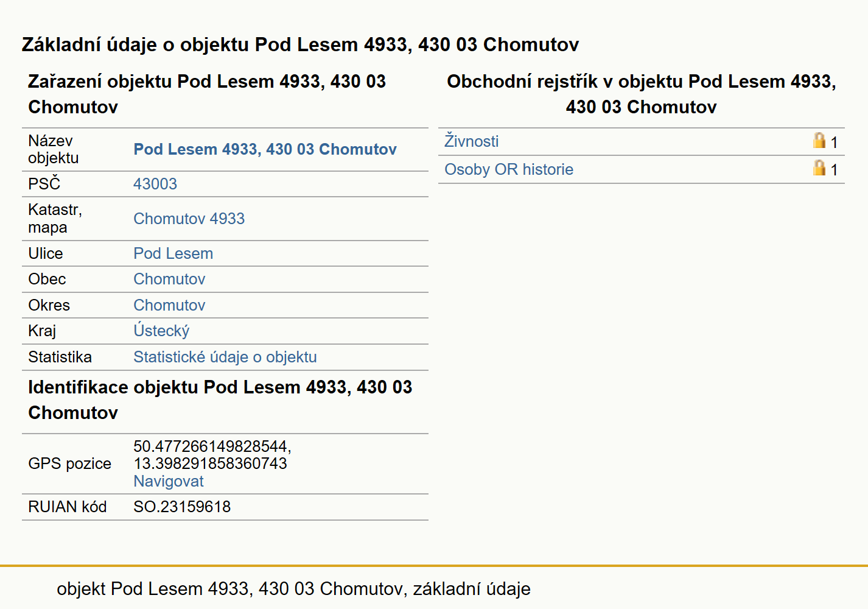Open Statistické údaje o objektu link
The image size is (868, 609).
(x=225, y=357)
